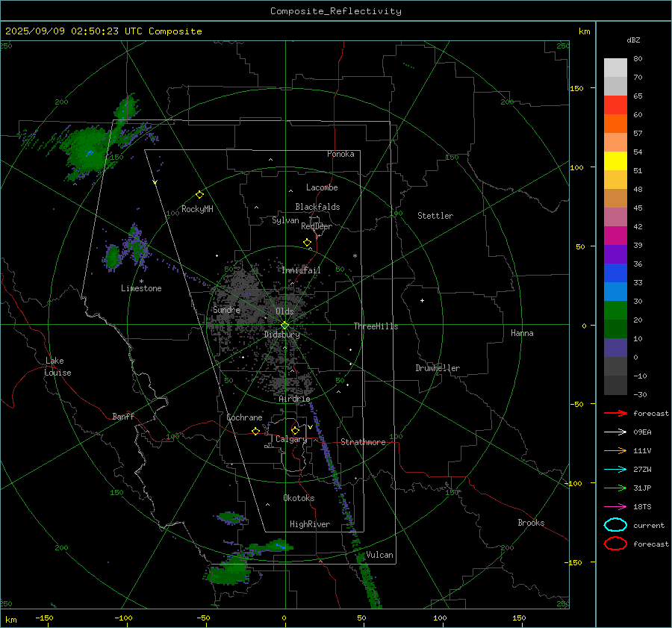Click the purple 36 dBZ color swatch
Screen dimensions: 672x628
615,254
